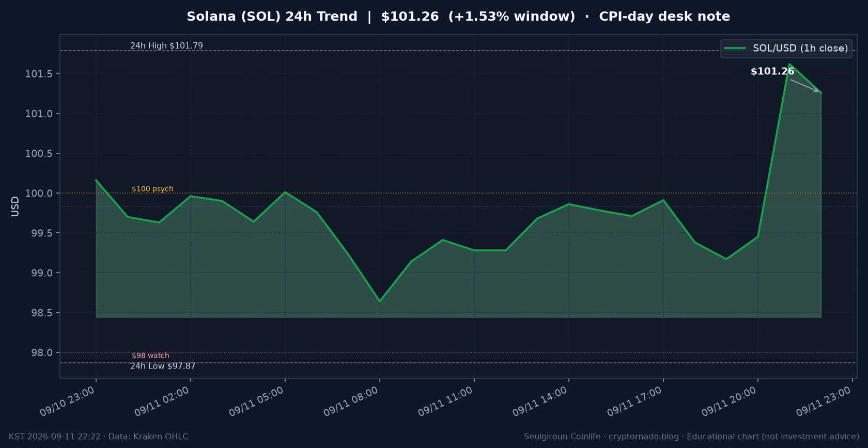Click the 100.0 y-axis tick value
This screenshot has height=448, width=868.
tap(39, 194)
